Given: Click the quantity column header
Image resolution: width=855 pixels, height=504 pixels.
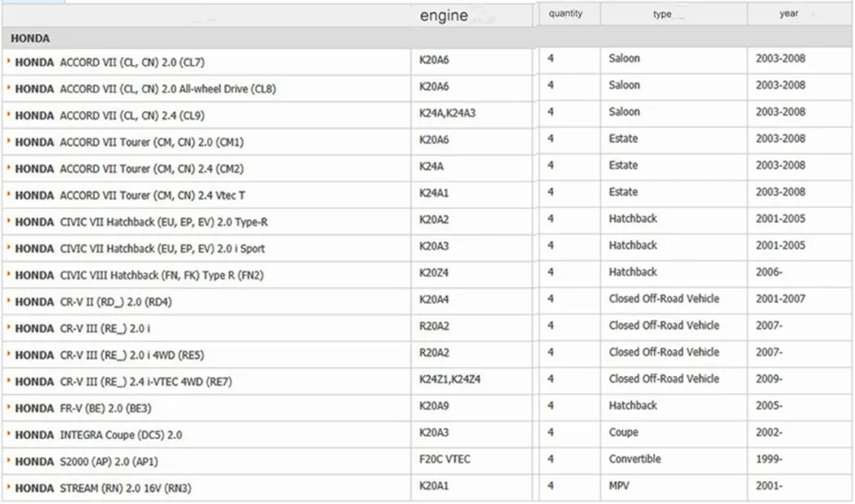Looking at the screenshot, I should point(565,14).
